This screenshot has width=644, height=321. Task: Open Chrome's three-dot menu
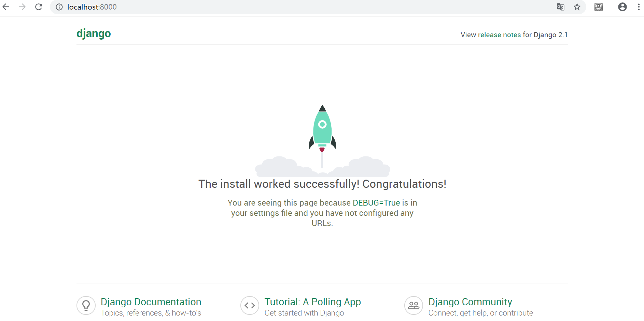tap(639, 7)
